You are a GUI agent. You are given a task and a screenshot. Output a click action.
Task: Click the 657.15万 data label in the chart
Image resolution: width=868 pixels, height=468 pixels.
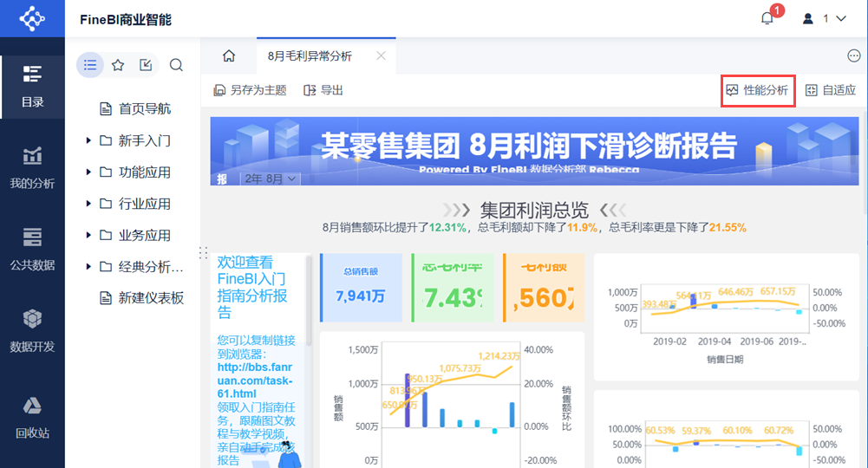[778, 291]
